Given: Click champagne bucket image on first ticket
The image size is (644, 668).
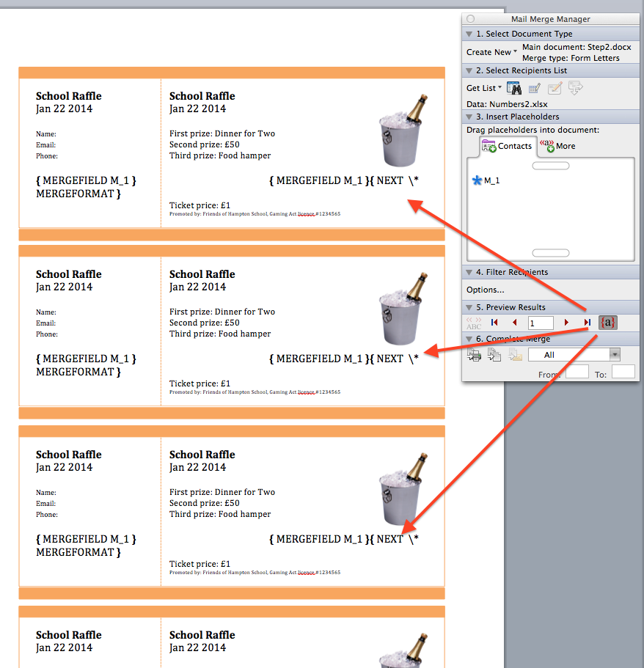Looking at the screenshot, I should click(x=403, y=131).
